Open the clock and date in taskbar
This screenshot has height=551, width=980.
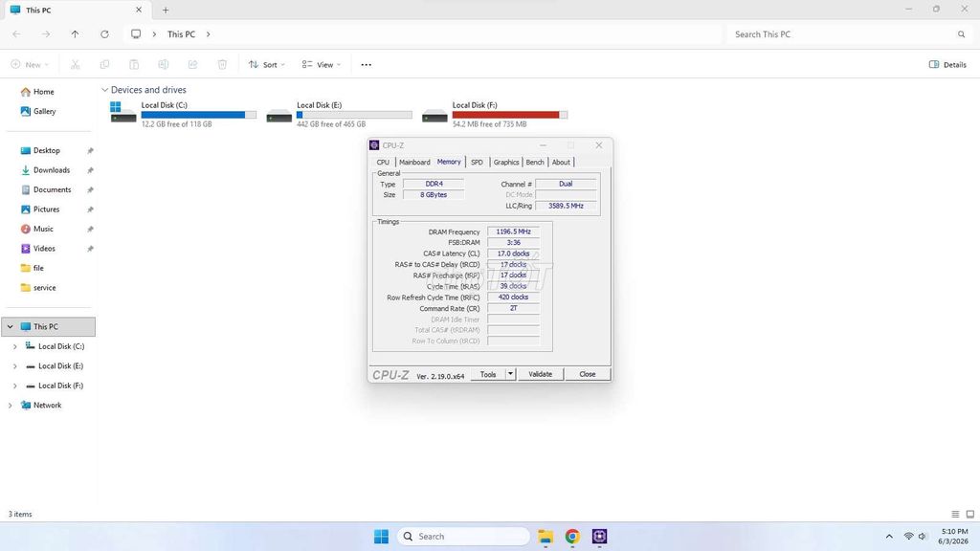[x=954, y=536]
